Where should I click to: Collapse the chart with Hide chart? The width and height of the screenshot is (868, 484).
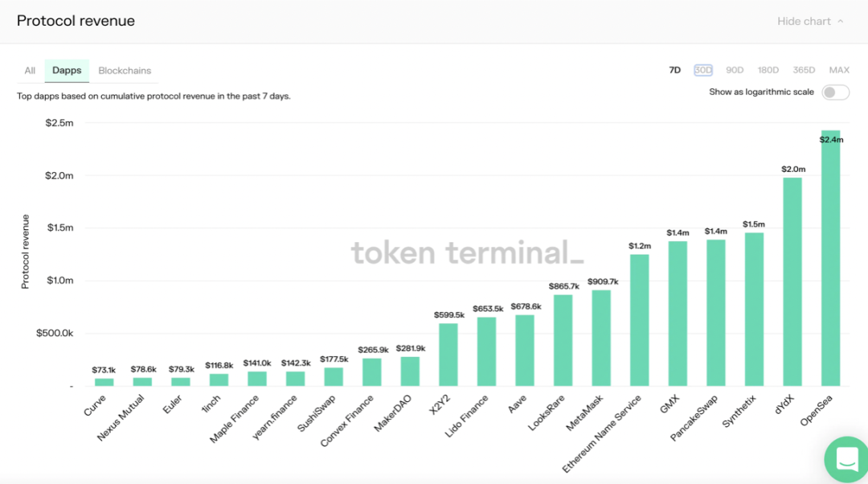[810, 22]
